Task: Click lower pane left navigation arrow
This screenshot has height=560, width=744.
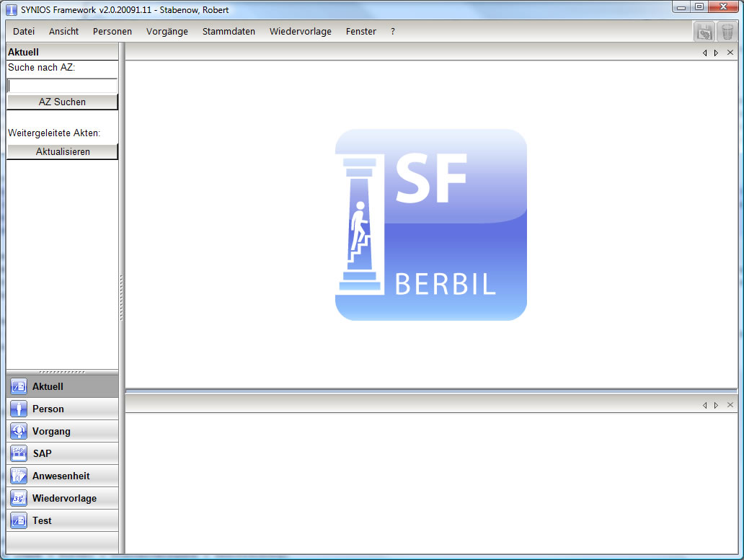Action: (704, 406)
